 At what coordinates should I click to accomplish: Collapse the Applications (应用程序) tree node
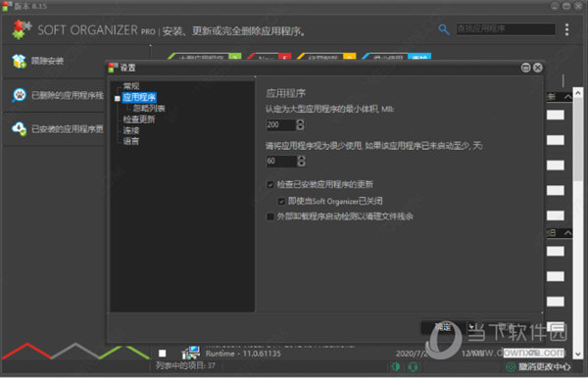[117, 99]
